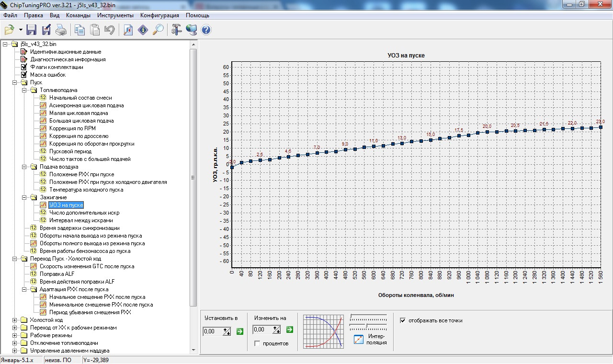Screen dimensions: 613x364
Task: Open settings via hammer and wrench icon
Action: point(176,30)
